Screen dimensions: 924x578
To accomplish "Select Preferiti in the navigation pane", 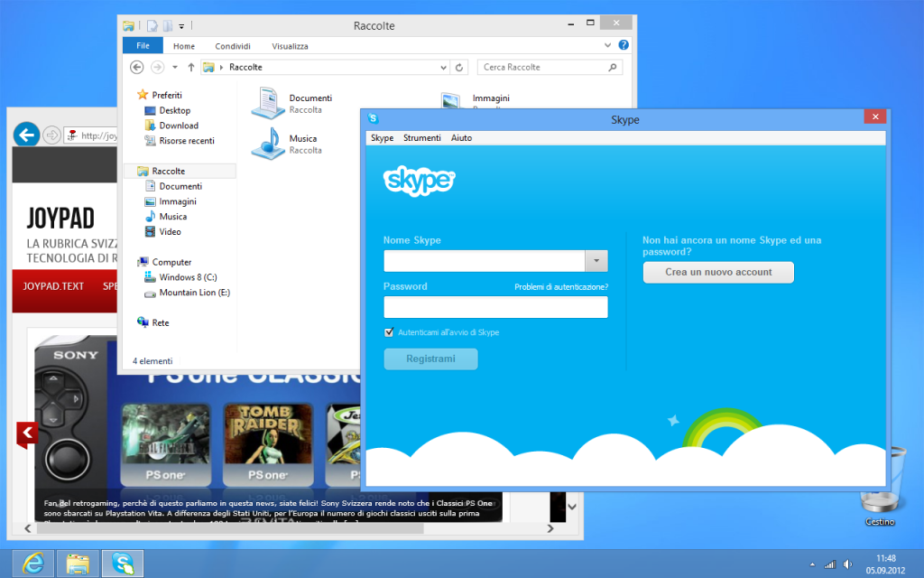I will [159, 95].
